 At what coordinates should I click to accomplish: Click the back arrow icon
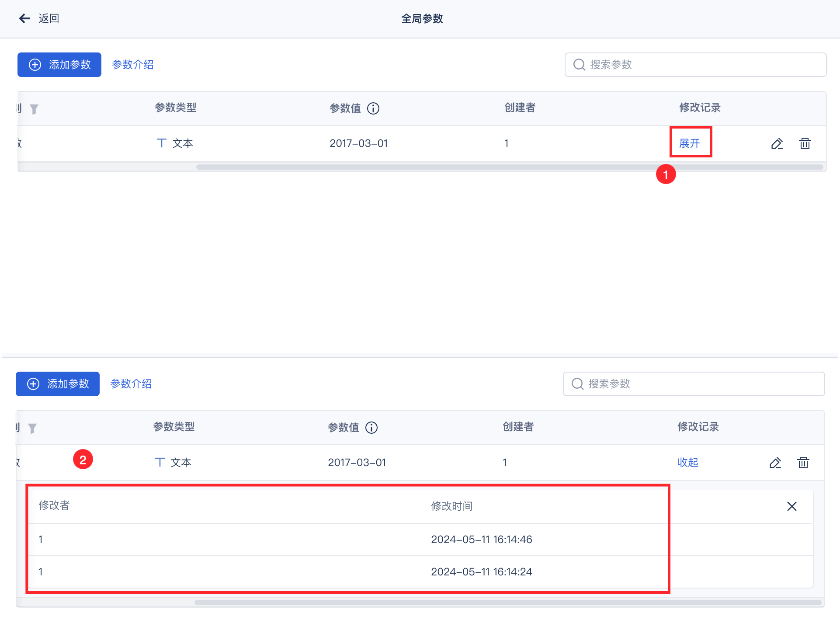pyautogui.click(x=24, y=18)
